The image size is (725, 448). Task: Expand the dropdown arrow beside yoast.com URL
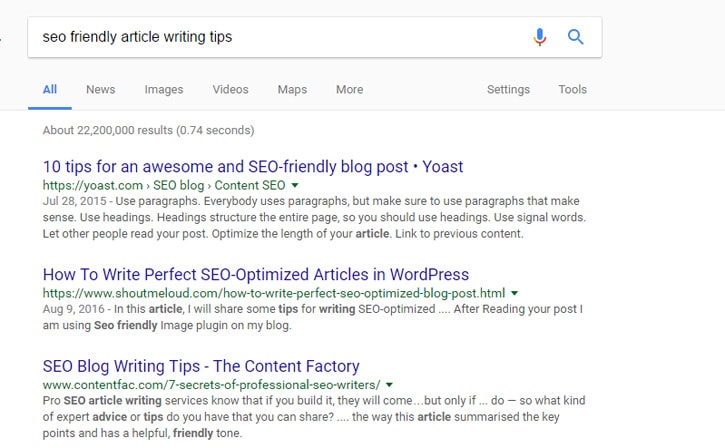click(295, 185)
